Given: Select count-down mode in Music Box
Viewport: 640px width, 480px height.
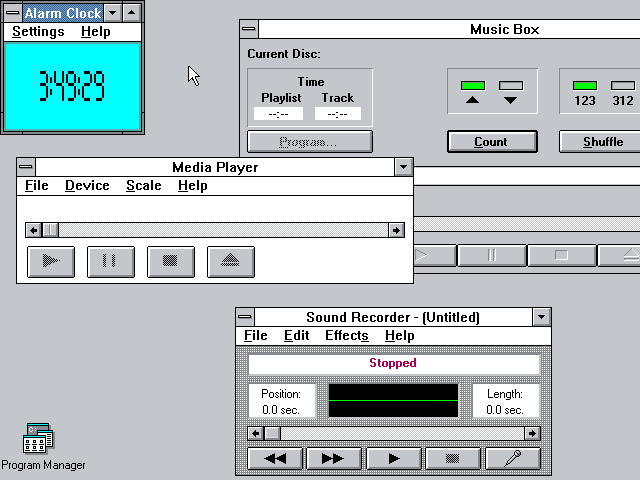Looking at the screenshot, I should click(x=511, y=92).
